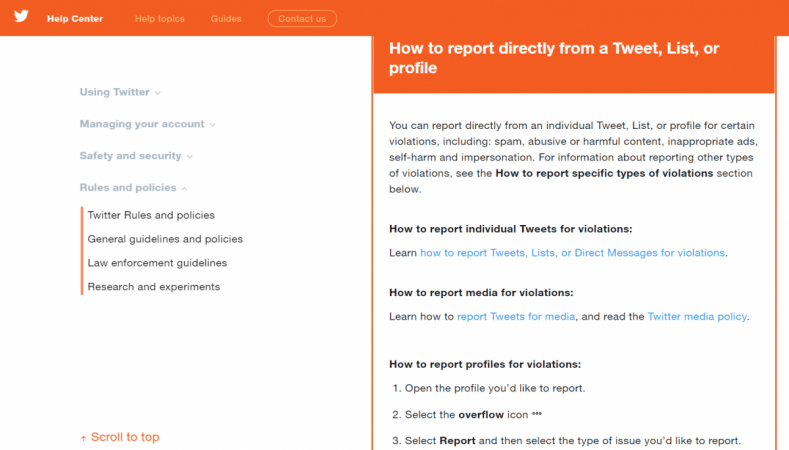Click the overflow three-dots icon in step 2
789x450 pixels.
click(x=537, y=414)
